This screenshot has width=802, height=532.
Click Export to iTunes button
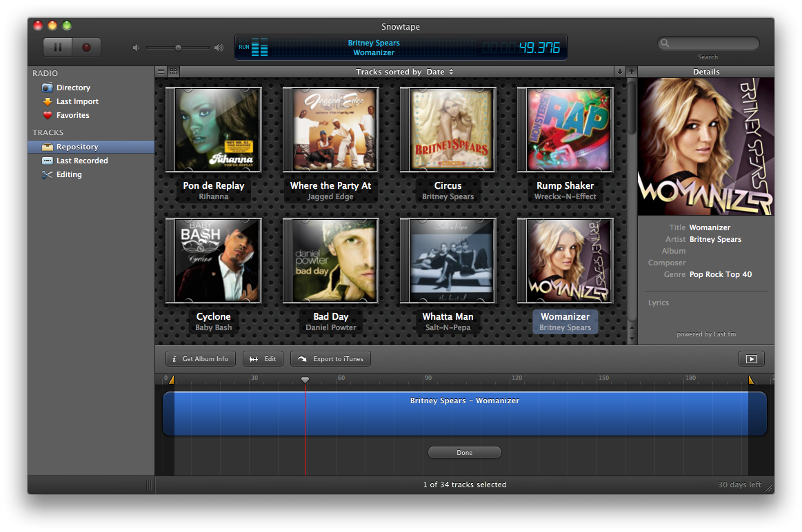click(330, 359)
